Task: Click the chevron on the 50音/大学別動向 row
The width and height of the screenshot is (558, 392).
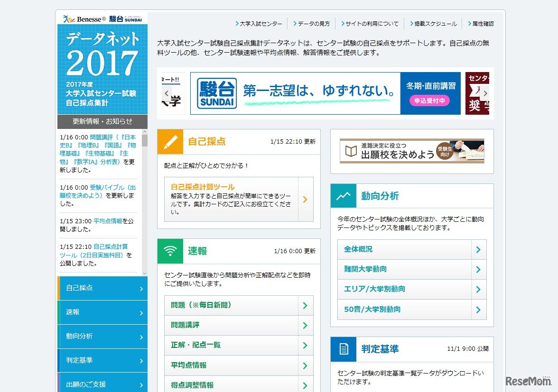Action: [478, 310]
